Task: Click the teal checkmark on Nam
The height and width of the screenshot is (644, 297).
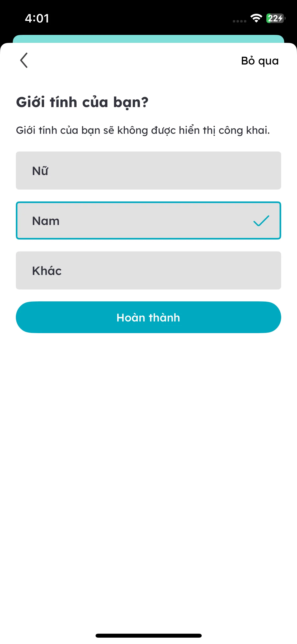Action: [261, 221]
